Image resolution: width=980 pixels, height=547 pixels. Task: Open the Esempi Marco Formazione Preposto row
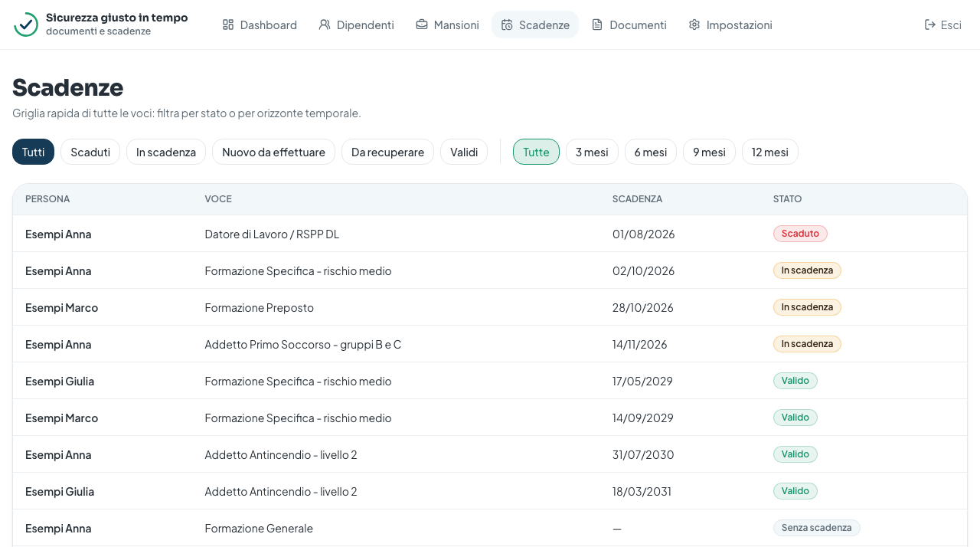490,307
